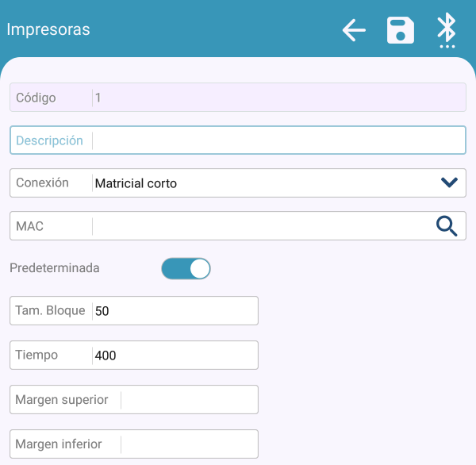Click the Tiempo label text
The width and height of the screenshot is (476, 465).
(36, 355)
